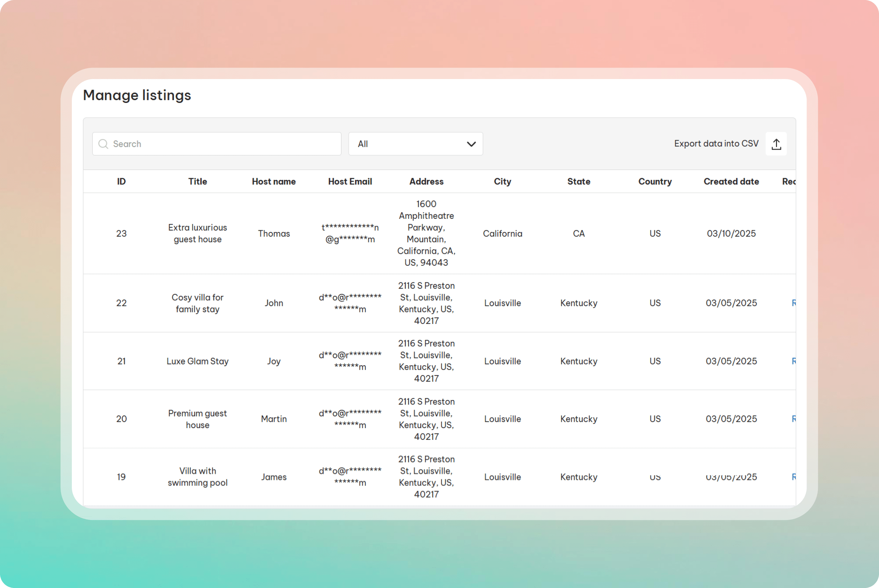Click Kentucky in listing 20 row
Viewport: 879px width, 588px height.
click(x=579, y=419)
